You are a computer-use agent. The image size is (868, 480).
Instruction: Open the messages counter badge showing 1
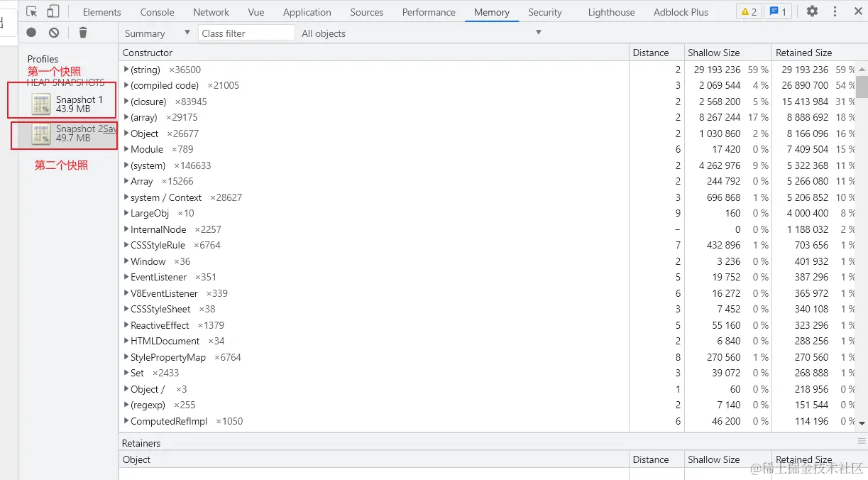tap(778, 11)
